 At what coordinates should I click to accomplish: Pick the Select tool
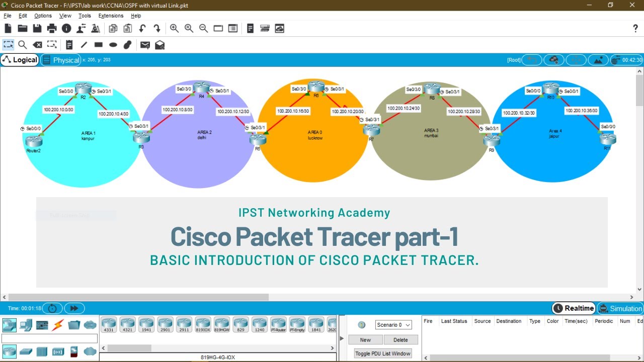(x=9, y=45)
